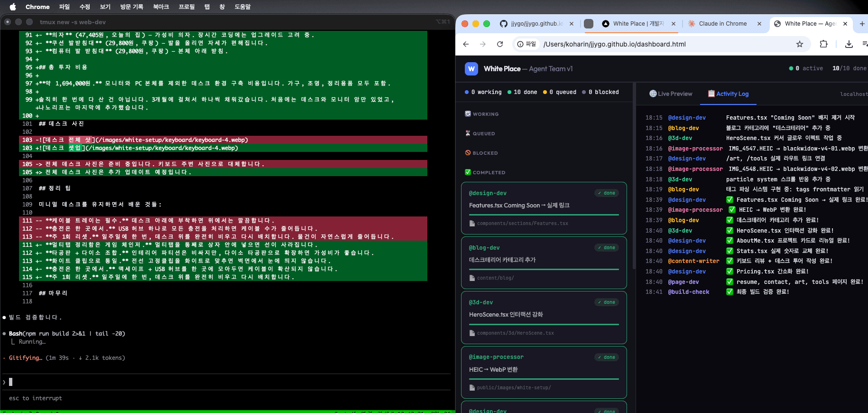Click the BLOCKED section header

coord(481,153)
